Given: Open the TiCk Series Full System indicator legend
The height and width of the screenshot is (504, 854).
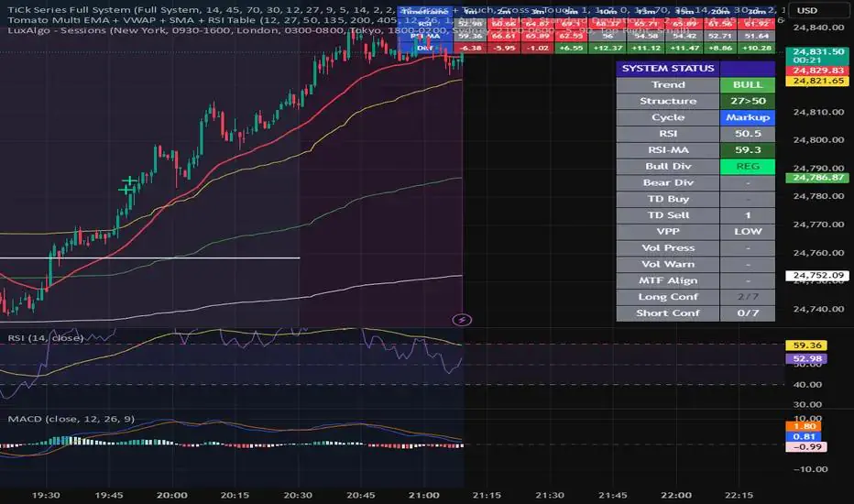Looking at the screenshot, I should (x=69, y=10).
